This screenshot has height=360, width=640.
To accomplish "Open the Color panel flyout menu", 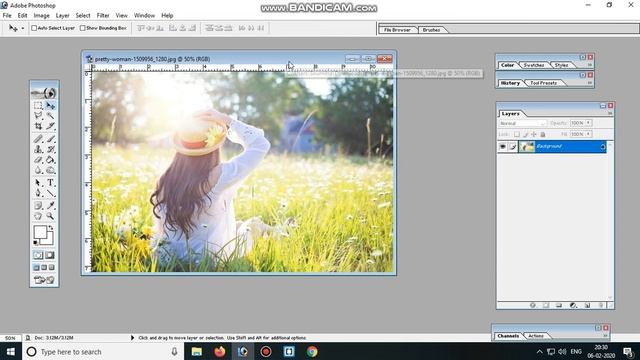I will point(590,65).
